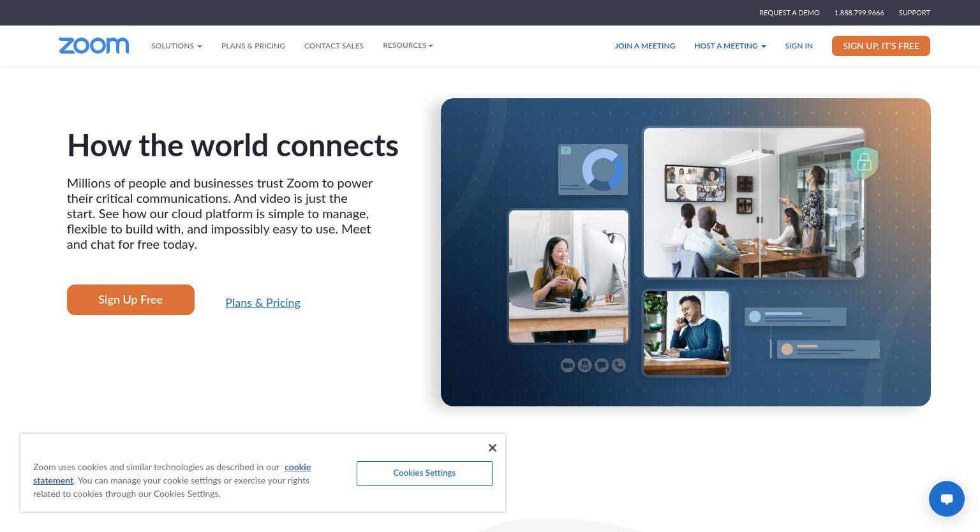Click the Cookies Settings button

(x=424, y=473)
